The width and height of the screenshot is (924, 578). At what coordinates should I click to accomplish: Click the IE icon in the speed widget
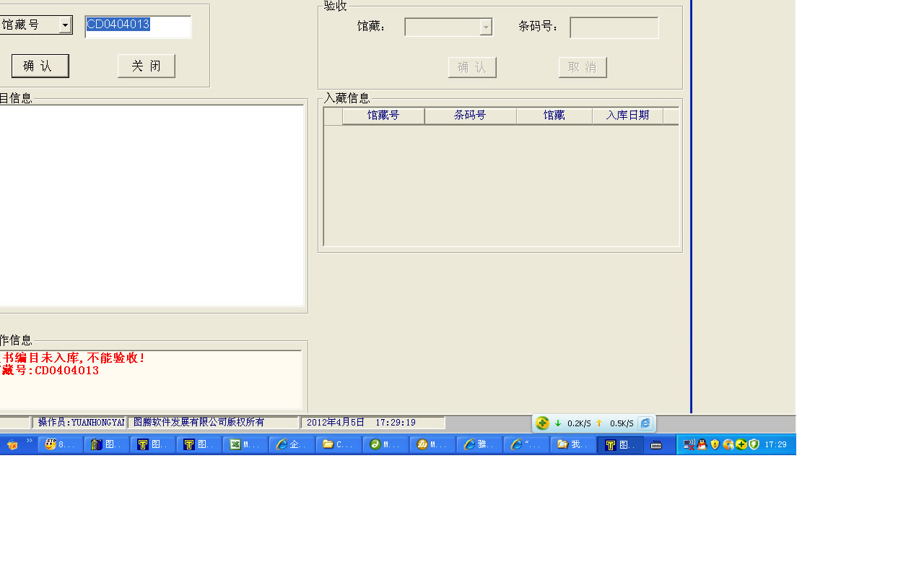(645, 423)
